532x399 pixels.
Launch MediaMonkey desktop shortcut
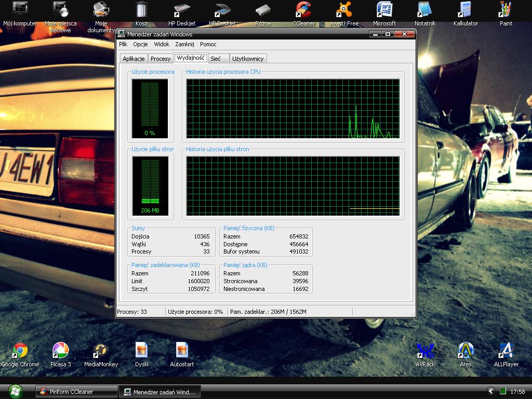[101, 351]
